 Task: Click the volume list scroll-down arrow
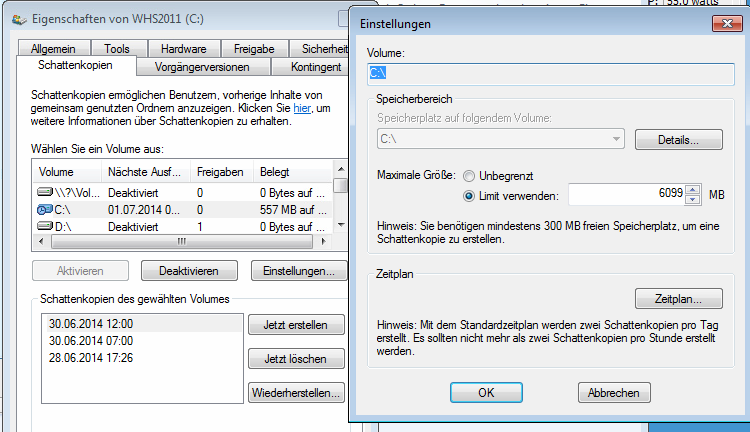point(341,224)
